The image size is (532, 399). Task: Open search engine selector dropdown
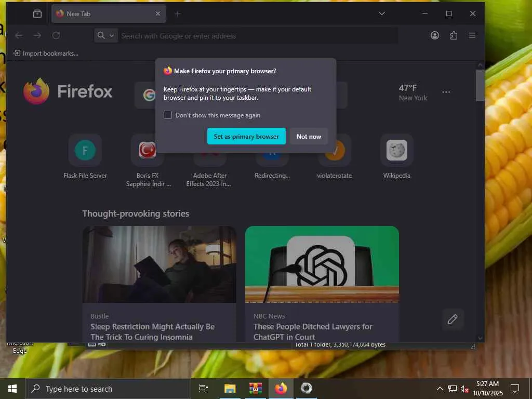pos(105,35)
